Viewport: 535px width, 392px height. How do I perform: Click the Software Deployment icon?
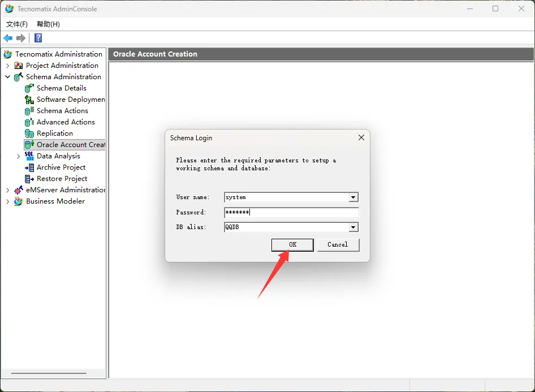click(29, 100)
